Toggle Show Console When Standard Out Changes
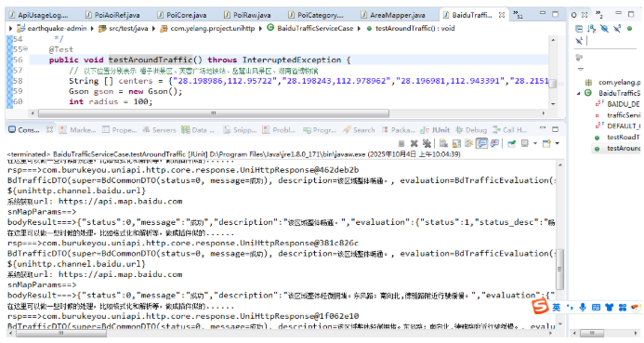 click(x=481, y=143)
